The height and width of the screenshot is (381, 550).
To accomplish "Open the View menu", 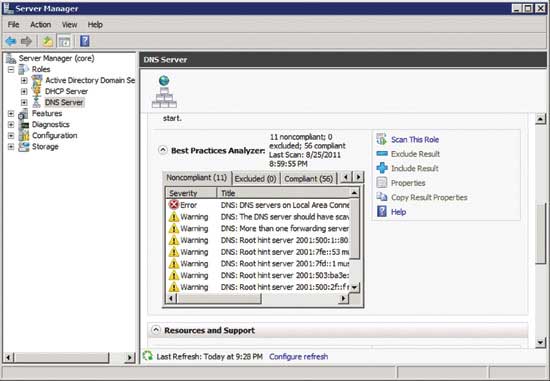I will [69, 25].
